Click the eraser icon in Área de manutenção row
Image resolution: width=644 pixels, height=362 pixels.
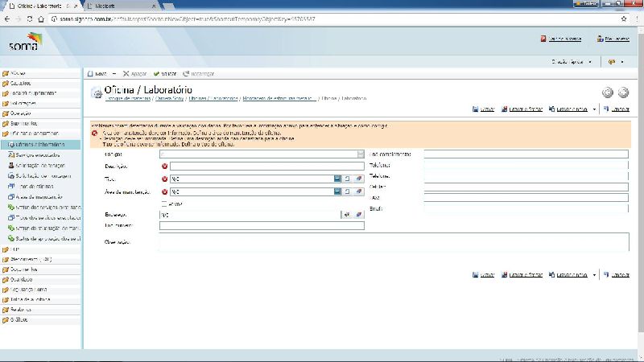tap(359, 191)
